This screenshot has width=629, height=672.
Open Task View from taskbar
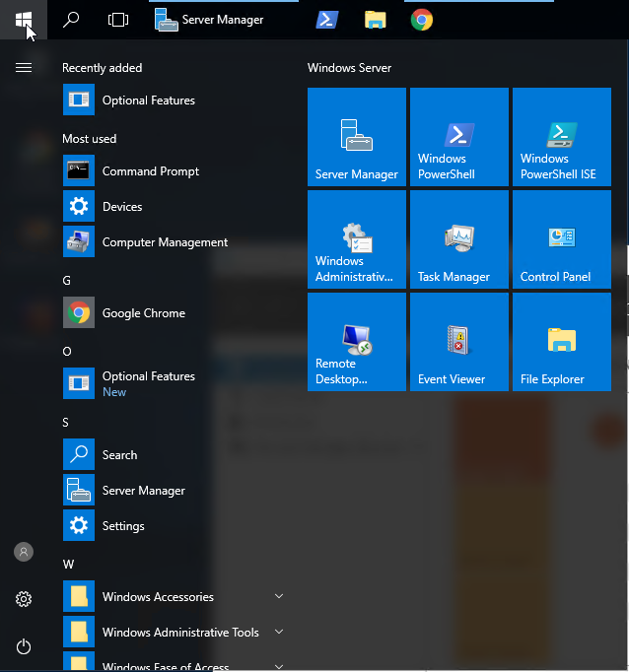118,20
